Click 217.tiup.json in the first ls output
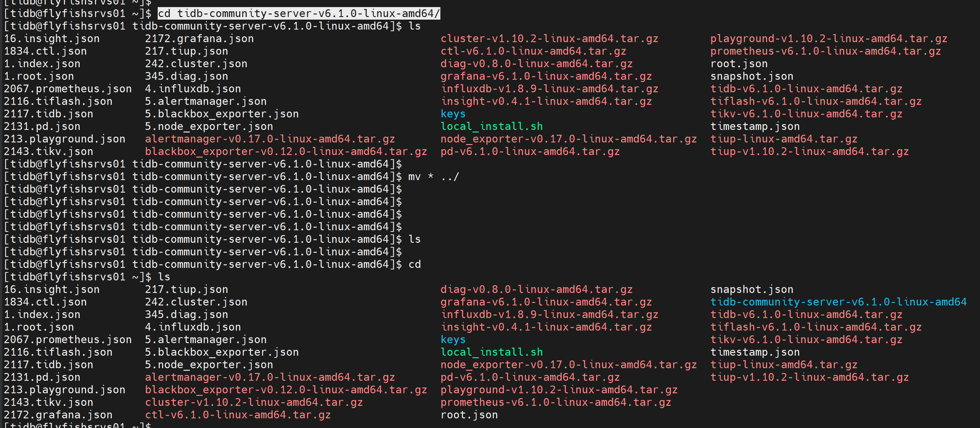Image resolution: width=980 pixels, height=428 pixels. 186,51
